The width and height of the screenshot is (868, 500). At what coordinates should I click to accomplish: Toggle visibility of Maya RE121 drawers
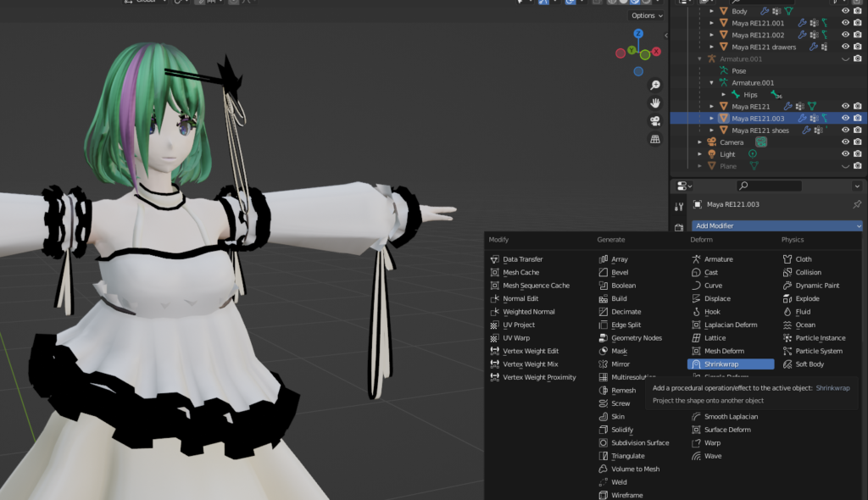(x=845, y=47)
